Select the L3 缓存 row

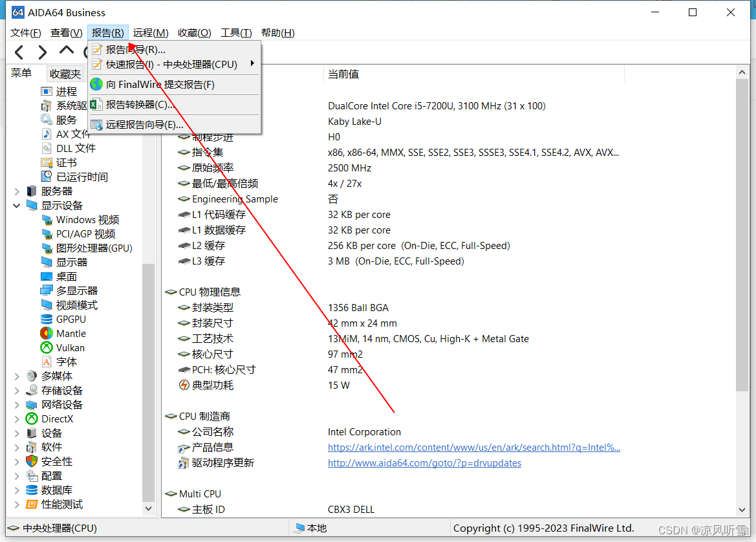tap(448, 261)
